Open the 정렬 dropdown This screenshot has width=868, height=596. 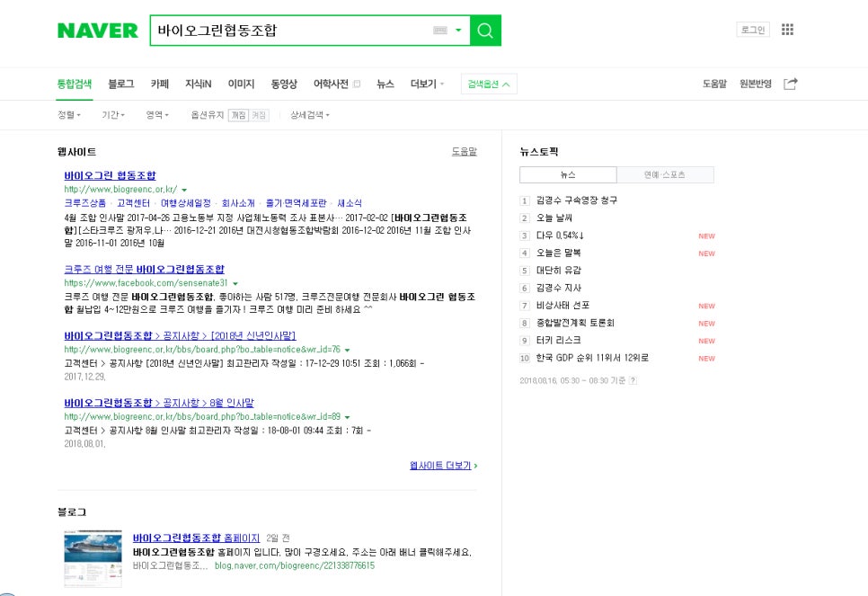pyautogui.click(x=68, y=115)
